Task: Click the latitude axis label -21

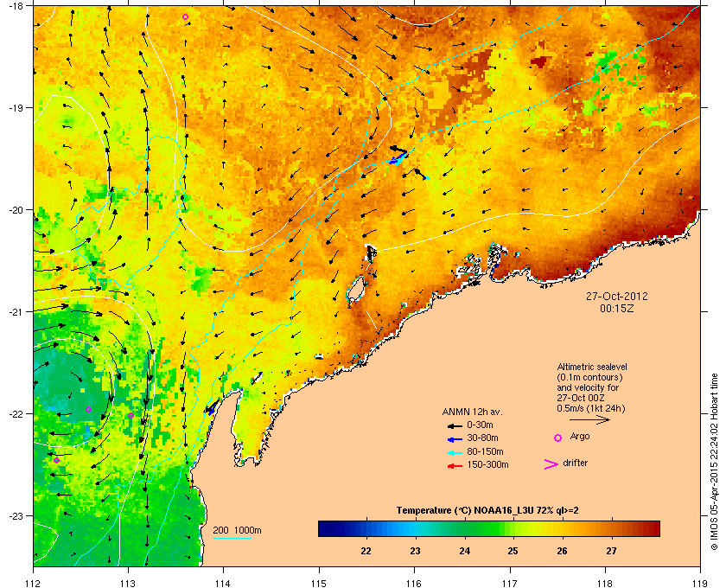Action: click(x=15, y=311)
